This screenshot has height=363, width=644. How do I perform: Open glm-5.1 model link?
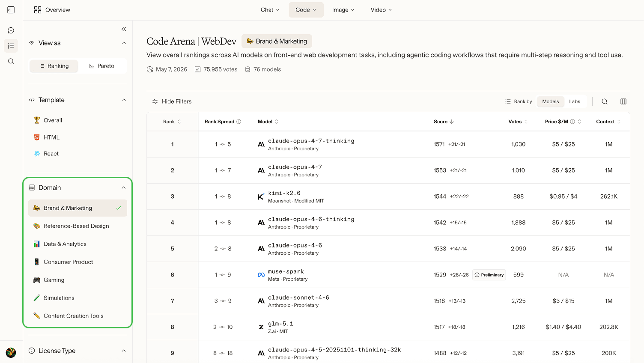click(281, 324)
